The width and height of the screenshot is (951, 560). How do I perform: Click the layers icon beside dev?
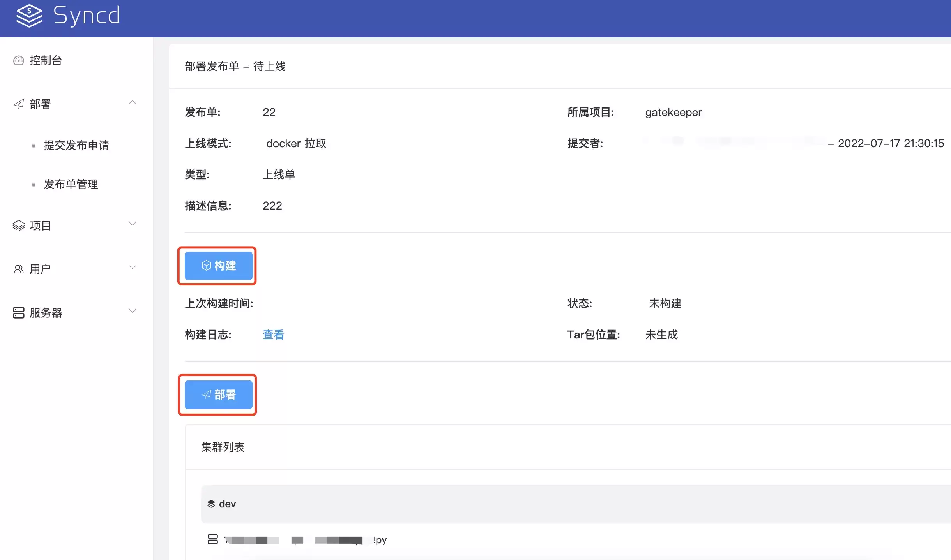(x=211, y=504)
